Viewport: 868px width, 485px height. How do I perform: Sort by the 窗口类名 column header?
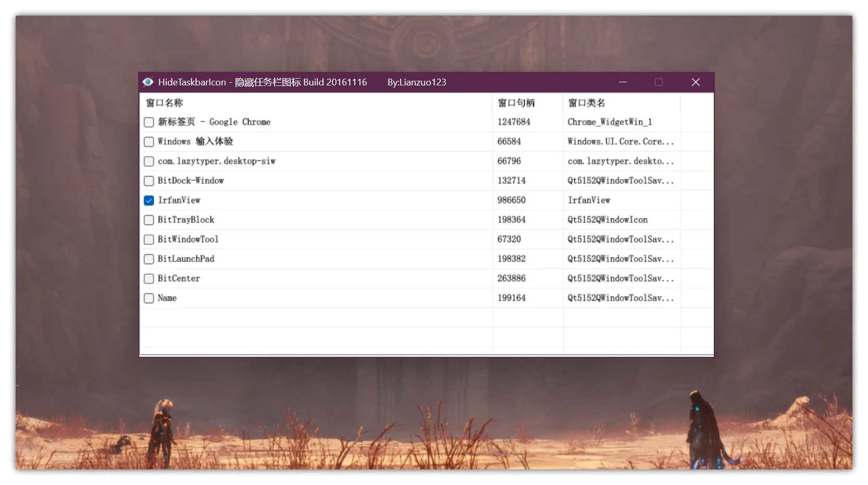click(586, 103)
